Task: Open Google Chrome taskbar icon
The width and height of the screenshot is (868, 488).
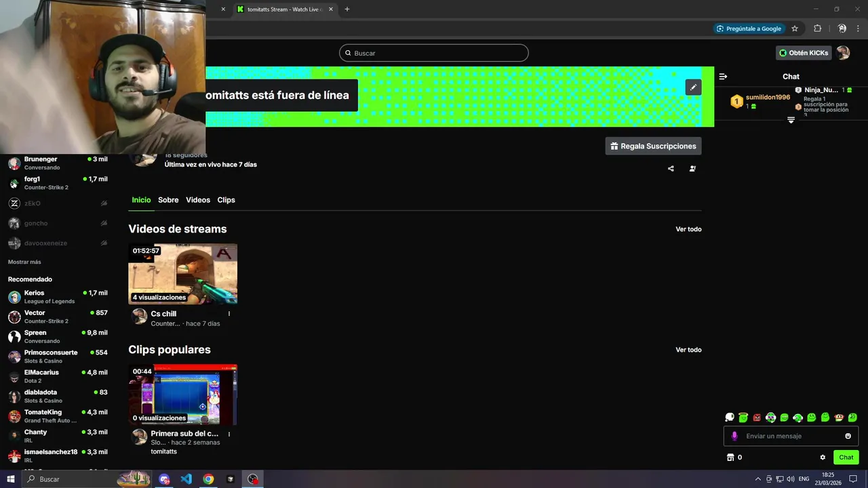Action: click(208, 479)
